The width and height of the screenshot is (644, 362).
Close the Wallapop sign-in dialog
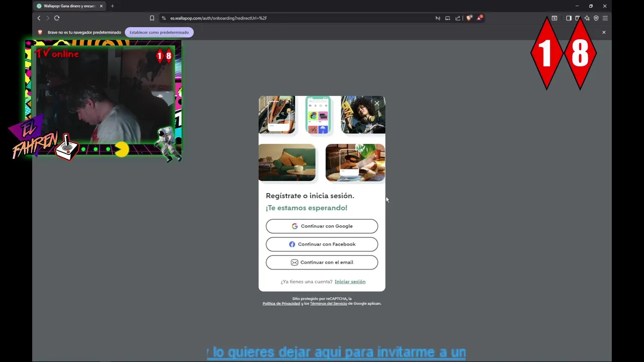[377, 104]
